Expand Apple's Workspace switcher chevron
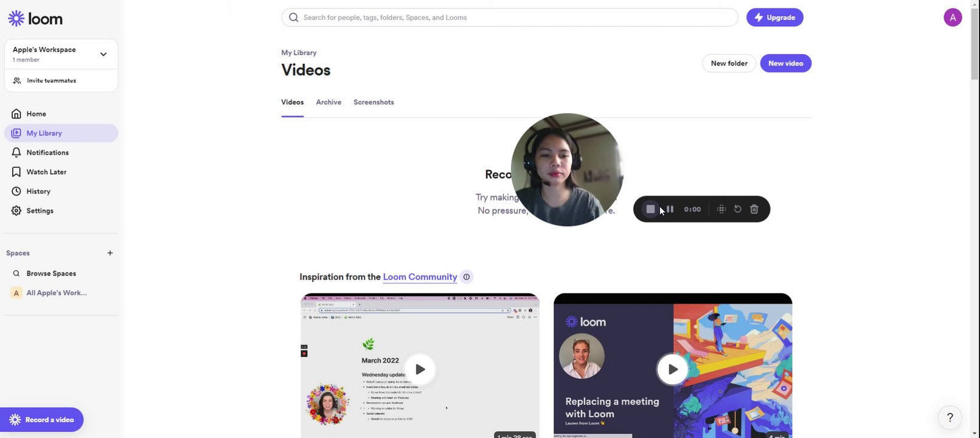Image resolution: width=980 pixels, height=438 pixels. coord(103,54)
